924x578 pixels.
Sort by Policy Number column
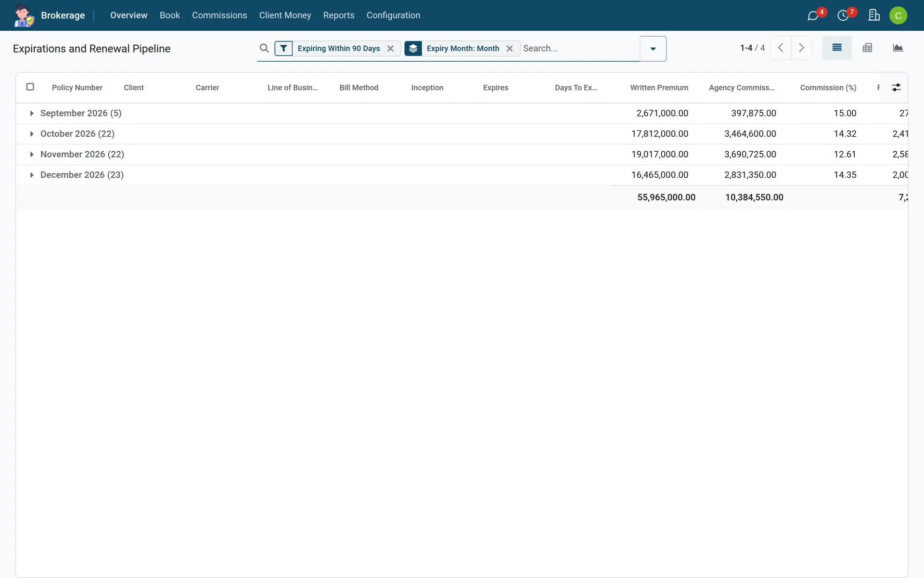click(77, 88)
